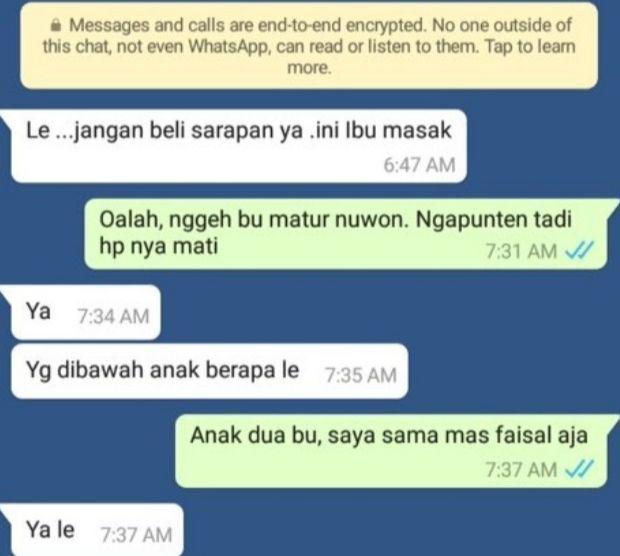
Task: Select 'Yg dibawah anak berapa le' message
Action: [x=210, y=371]
